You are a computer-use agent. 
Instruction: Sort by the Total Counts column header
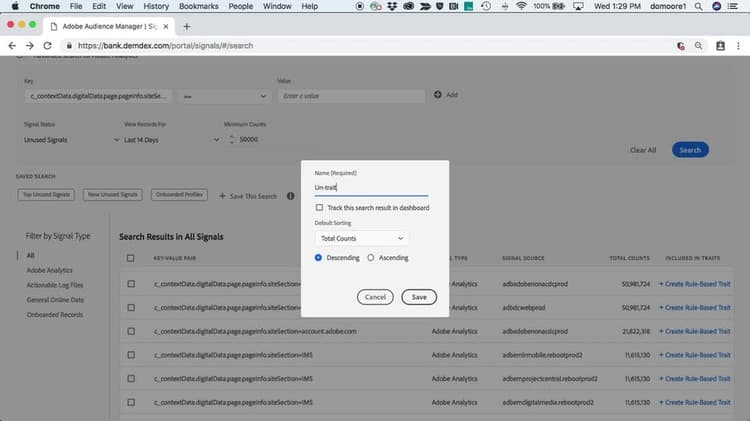tap(629, 258)
